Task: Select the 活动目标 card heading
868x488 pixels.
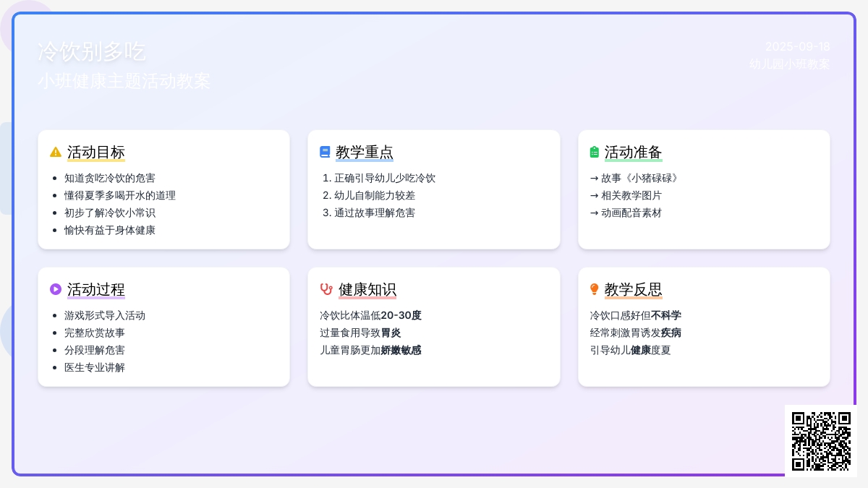Action: coord(96,153)
